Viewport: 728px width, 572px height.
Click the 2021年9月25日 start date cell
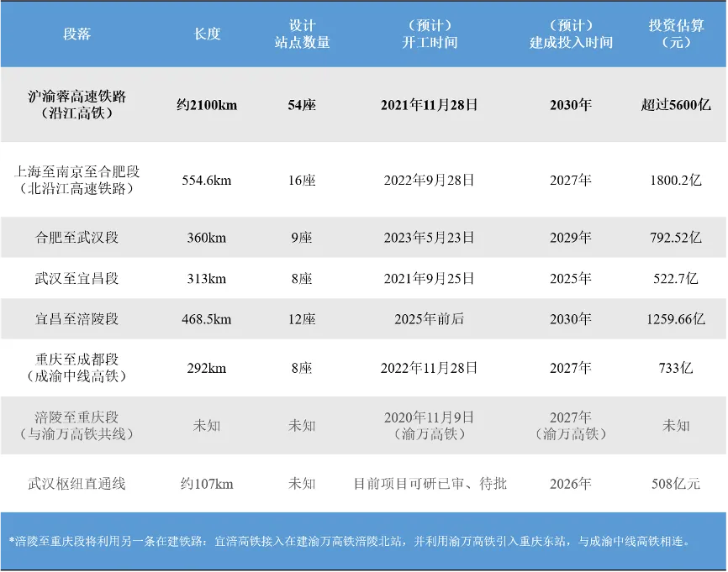(429, 279)
